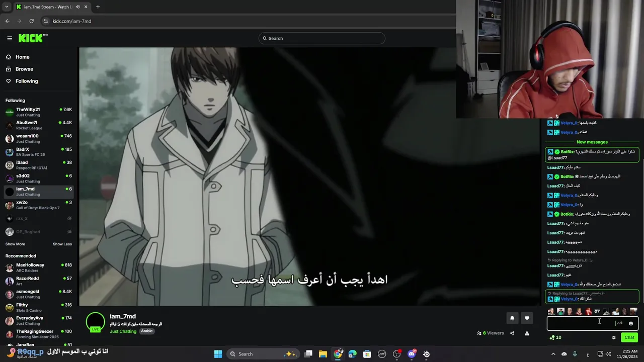644x362 pixels.
Task: Toggle stream notifications bell button
Action: click(512, 318)
